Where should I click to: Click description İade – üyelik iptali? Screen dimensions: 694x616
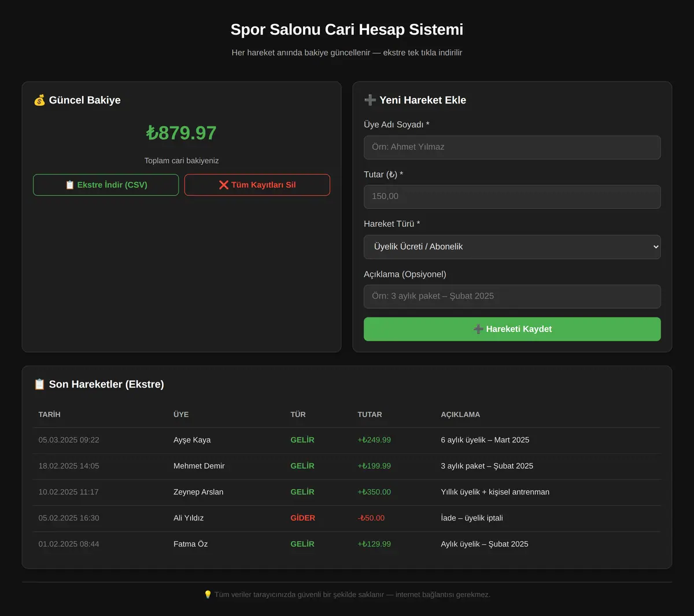point(472,518)
